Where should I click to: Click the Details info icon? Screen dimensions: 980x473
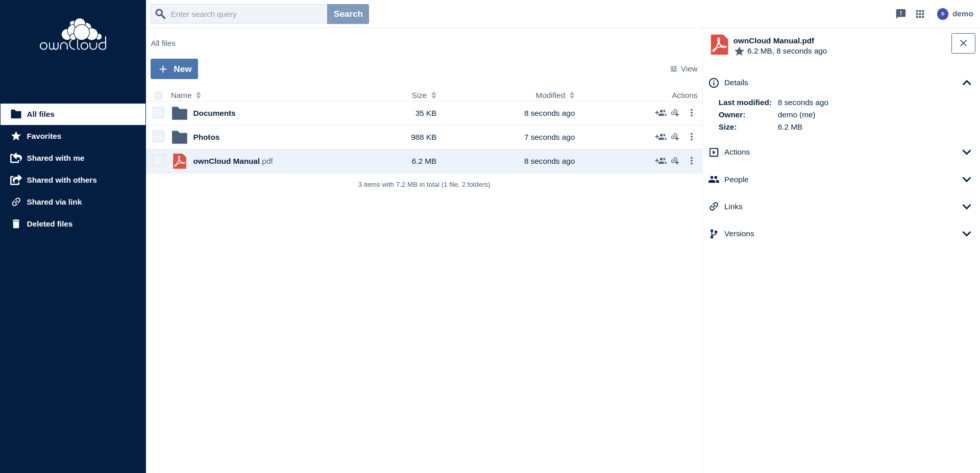pos(714,82)
